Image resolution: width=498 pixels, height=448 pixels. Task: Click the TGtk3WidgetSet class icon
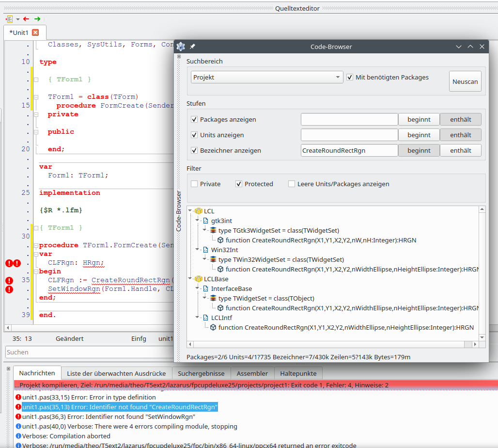click(213, 230)
